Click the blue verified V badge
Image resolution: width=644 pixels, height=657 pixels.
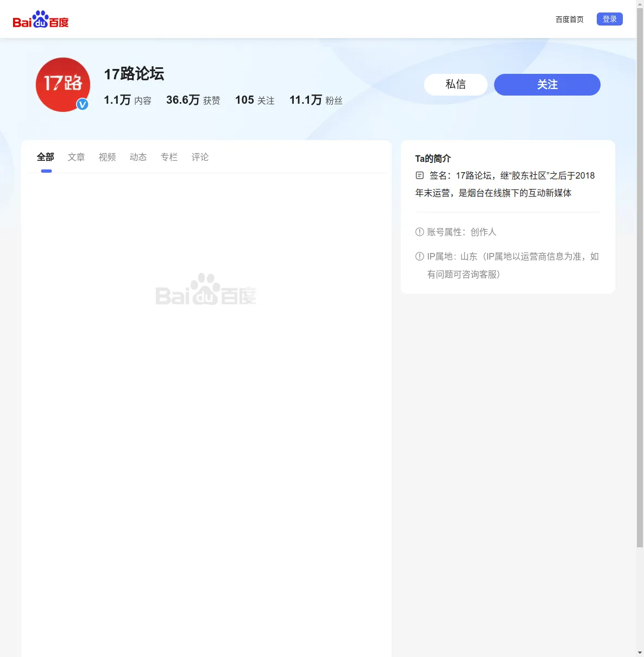83,104
